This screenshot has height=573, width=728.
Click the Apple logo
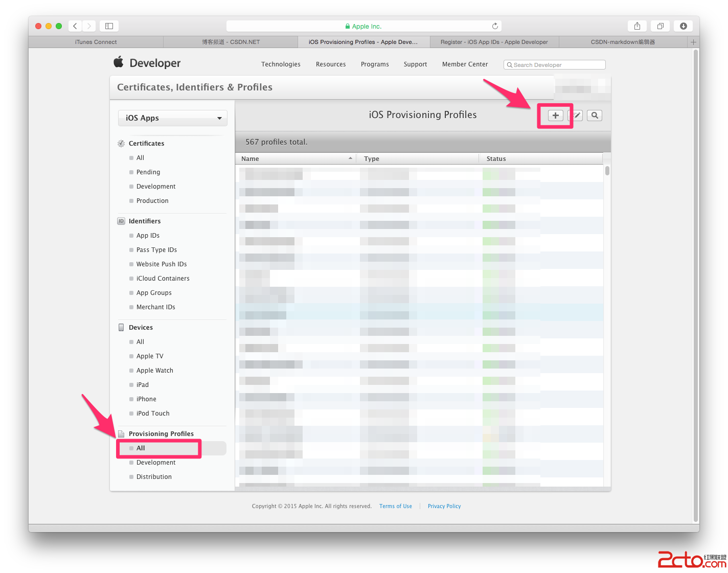coord(119,62)
